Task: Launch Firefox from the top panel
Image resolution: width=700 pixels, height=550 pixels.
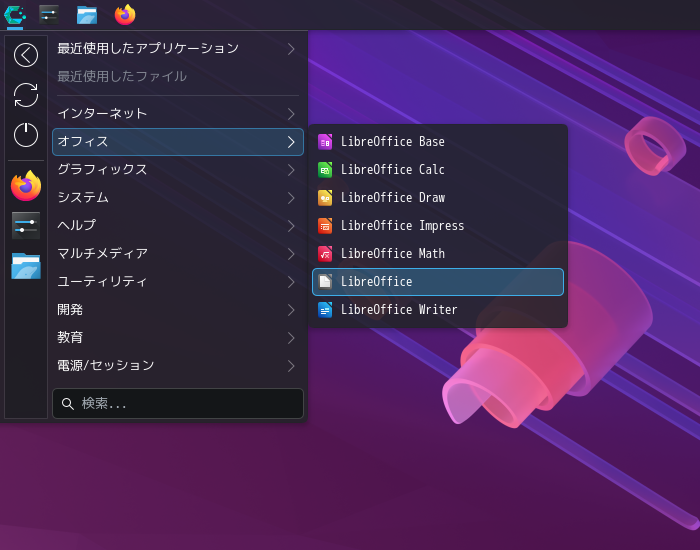Action: pyautogui.click(x=125, y=15)
